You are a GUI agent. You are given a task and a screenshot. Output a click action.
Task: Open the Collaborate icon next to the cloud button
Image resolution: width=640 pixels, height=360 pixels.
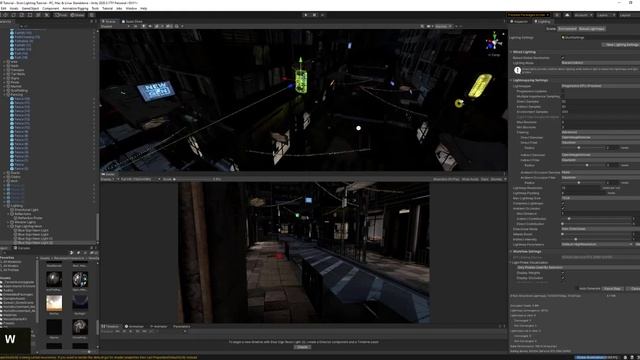557,15
